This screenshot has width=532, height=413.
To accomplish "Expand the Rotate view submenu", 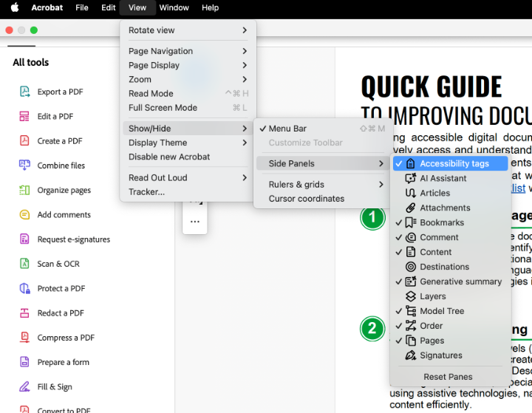I will (x=188, y=30).
